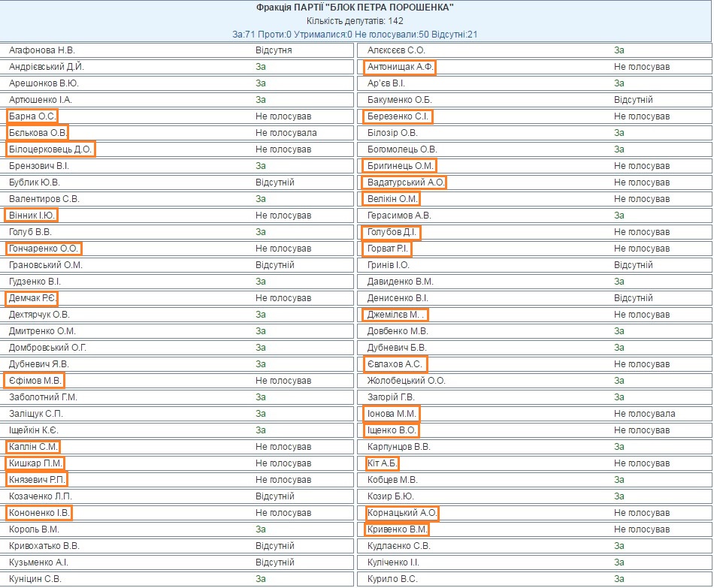
Task: Select Іонова М.М. in the right column
Action: click(392, 414)
